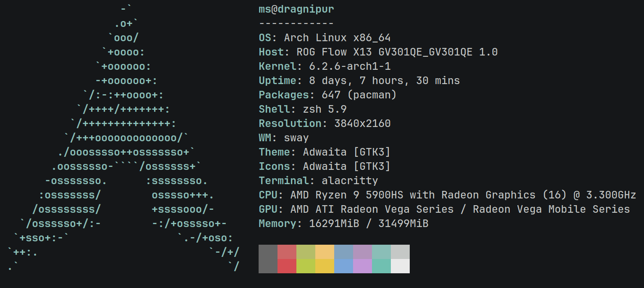Viewport: 644px width, 288px height.
Task: Click the ms@dragnipur username header
Action: [296, 8]
